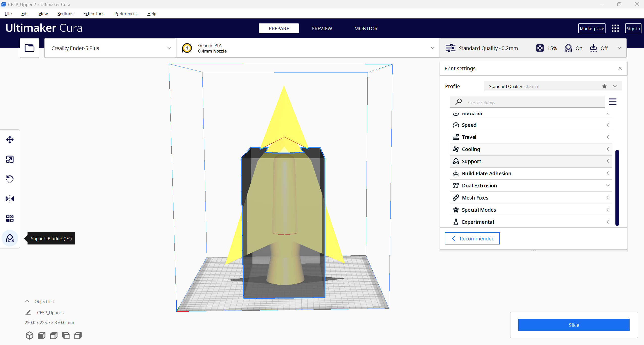Viewport: 644px width, 345px height.
Task: Click the 3D isometric view cube icon
Action: 30,335
